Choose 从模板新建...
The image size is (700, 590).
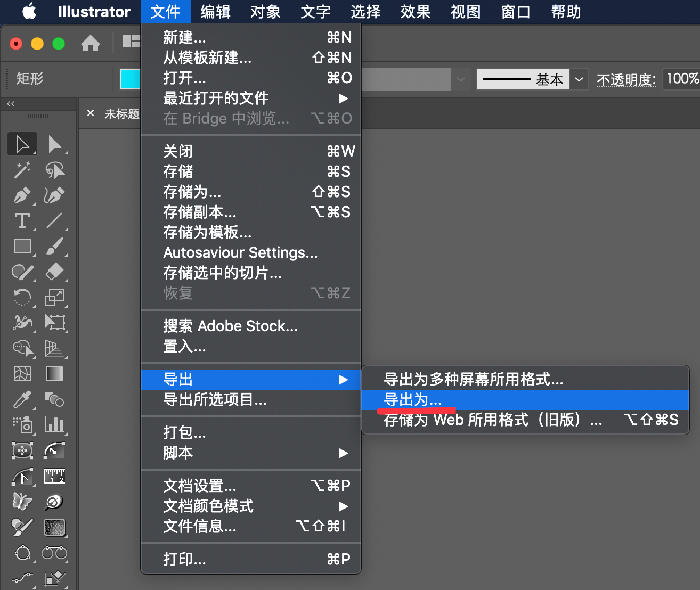[x=251, y=58]
